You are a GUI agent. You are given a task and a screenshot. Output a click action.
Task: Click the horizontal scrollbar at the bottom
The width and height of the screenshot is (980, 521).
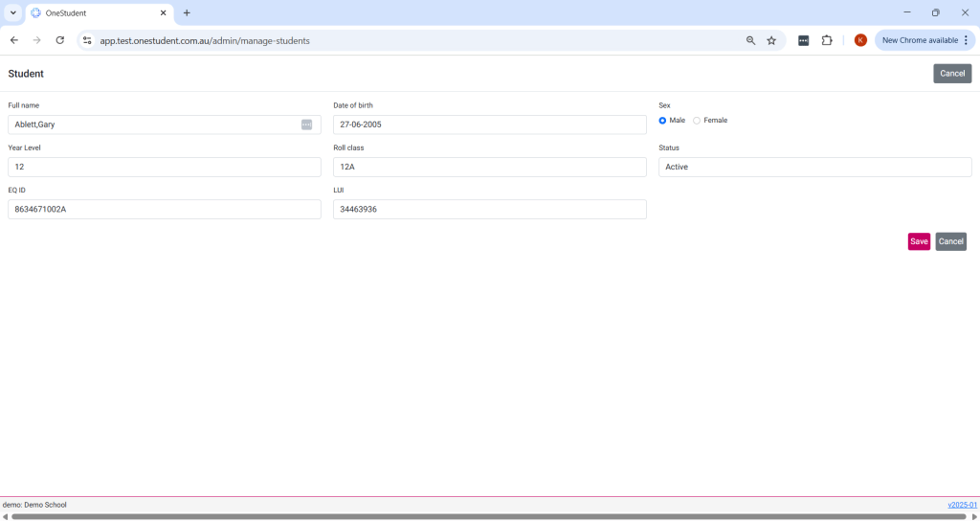point(488,516)
